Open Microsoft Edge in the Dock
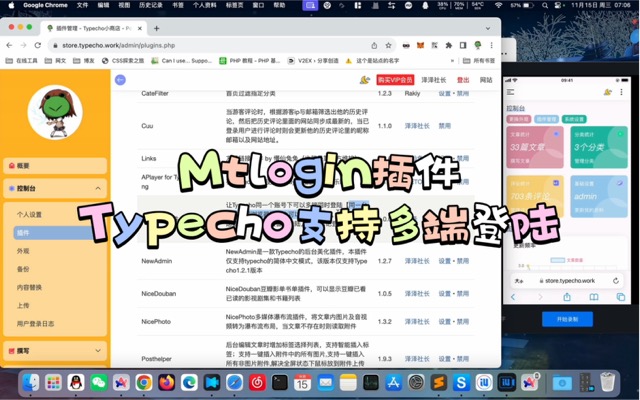This screenshot has height=400, width=640. tap(189, 382)
